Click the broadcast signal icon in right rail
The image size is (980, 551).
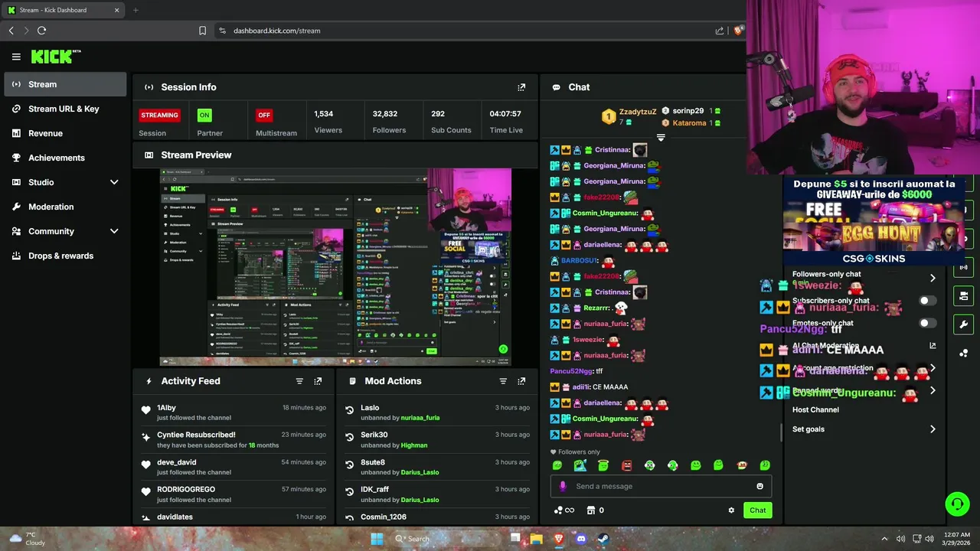click(963, 267)
